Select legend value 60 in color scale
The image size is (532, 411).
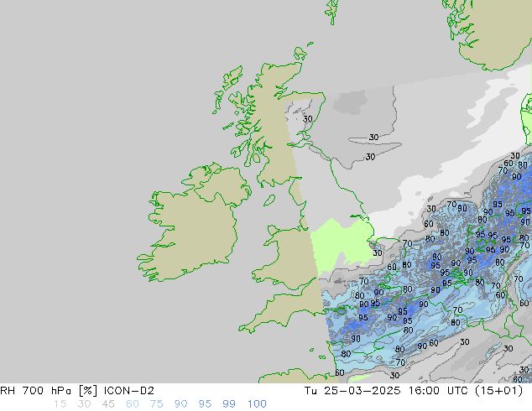pos(133,404)
